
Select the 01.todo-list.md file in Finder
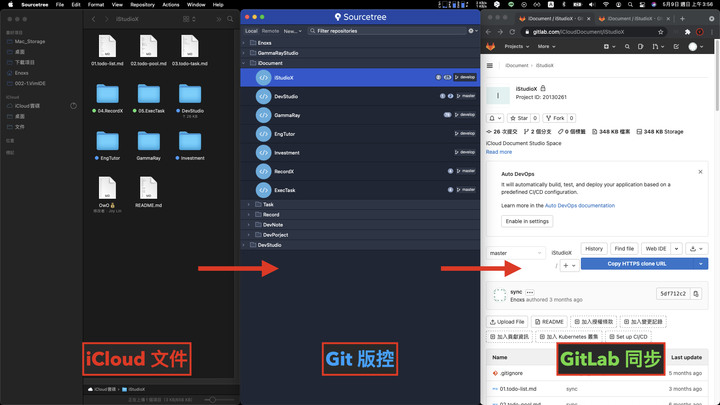pyautogui.click(x=107, y=51)
